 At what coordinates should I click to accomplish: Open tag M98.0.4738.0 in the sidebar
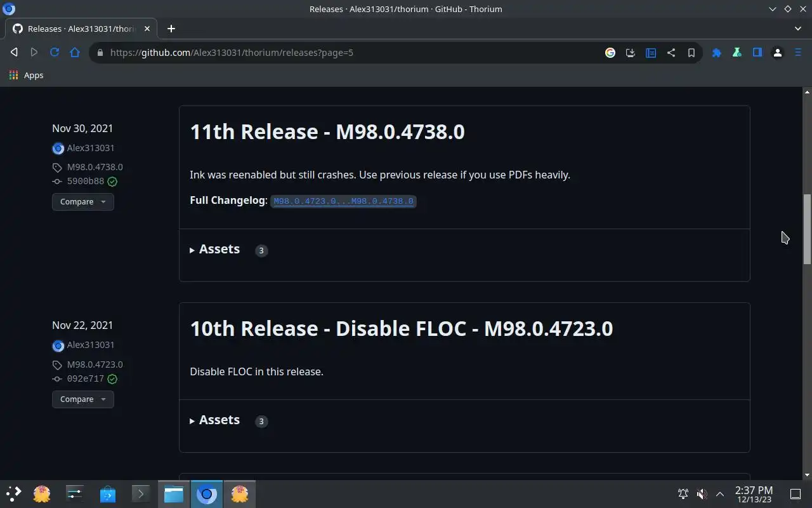[x=95, y=167]
